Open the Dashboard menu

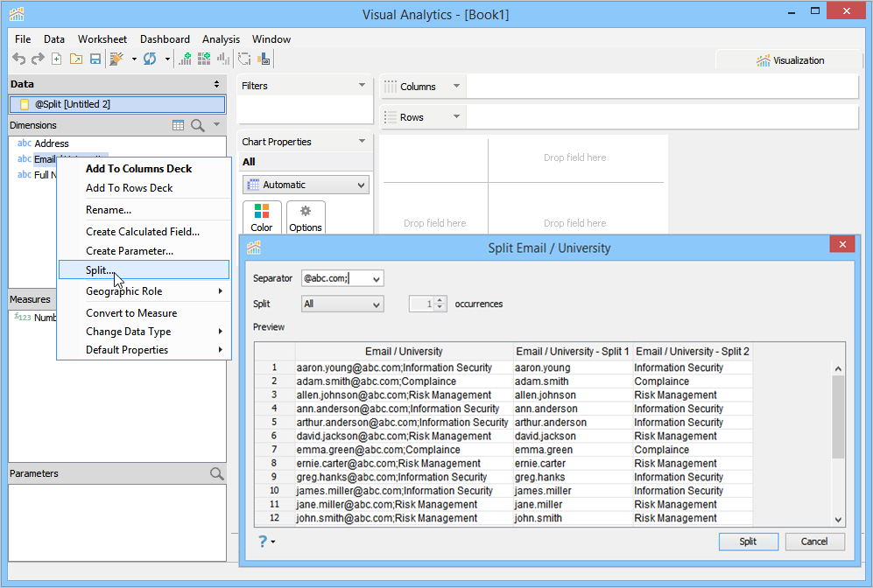[165, 39]
